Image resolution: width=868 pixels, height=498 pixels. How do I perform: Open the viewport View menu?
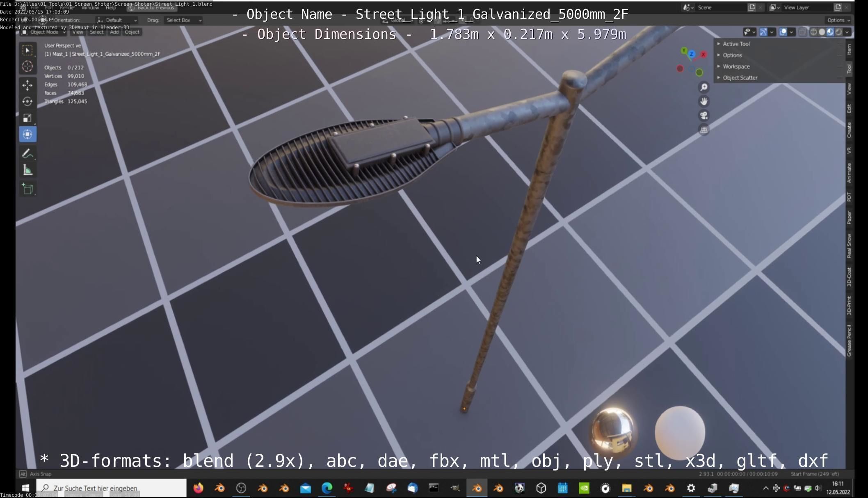pos(78,32)
